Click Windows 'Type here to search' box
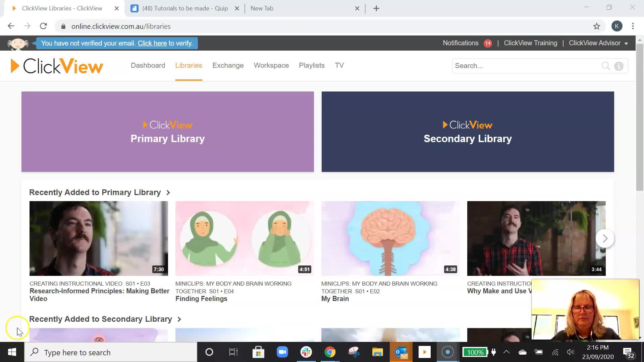The width and height of the screenshot is (644, 362). coord(111,352)
